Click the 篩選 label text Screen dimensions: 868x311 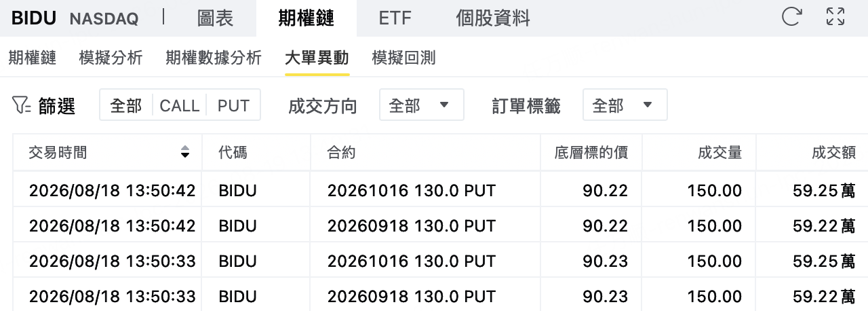point(57,105)
